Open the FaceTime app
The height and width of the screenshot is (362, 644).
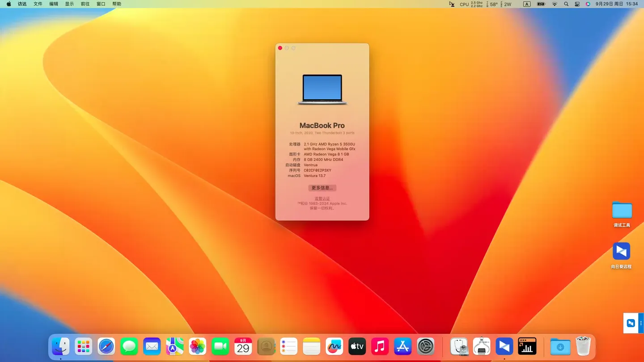click(x=220, y=346)
